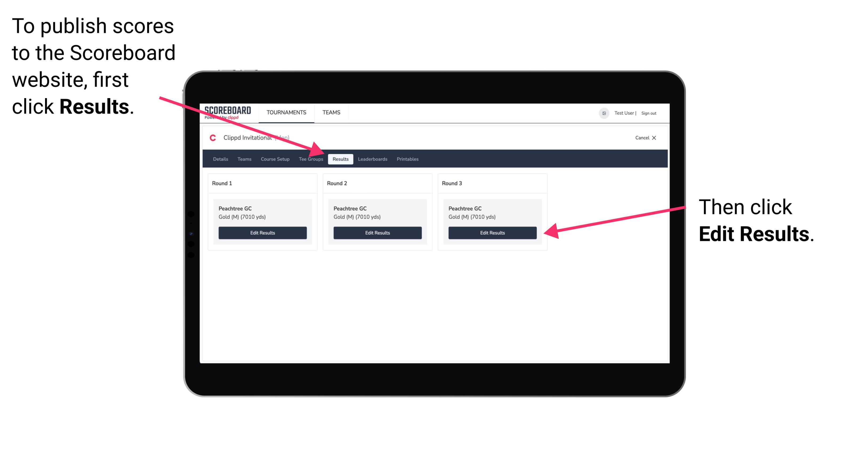Select the Results tab

coord(340,159)
